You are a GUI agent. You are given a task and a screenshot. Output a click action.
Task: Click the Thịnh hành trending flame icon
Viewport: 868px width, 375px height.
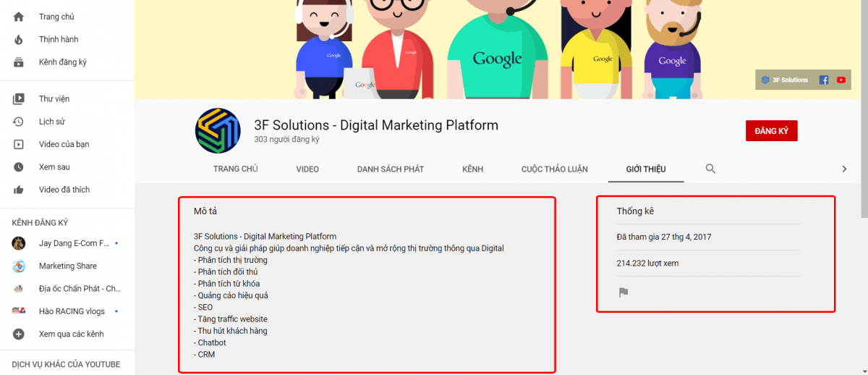click(19, 39)
